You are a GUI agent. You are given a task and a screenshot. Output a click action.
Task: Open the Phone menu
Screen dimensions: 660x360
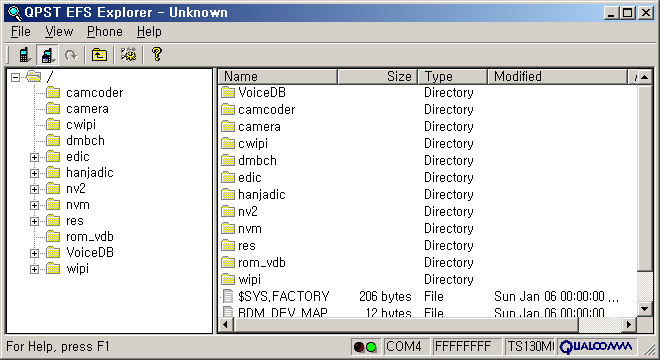[105, 32]
